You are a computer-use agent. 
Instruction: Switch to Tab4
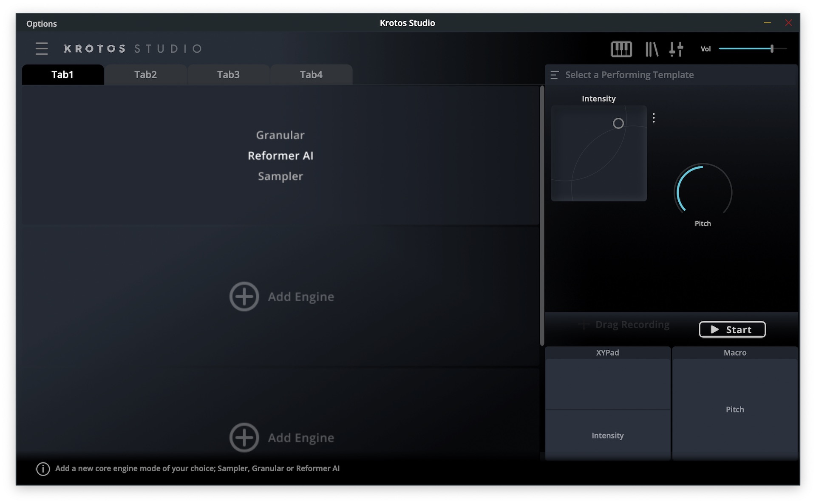(x=311, y=75)
